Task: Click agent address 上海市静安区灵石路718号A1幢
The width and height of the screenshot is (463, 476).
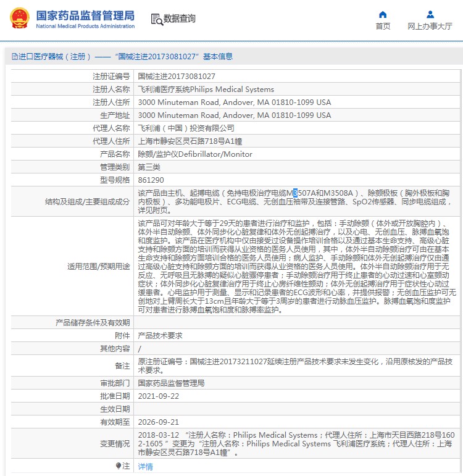Action: pyautogui.click(x=190, y=141)
